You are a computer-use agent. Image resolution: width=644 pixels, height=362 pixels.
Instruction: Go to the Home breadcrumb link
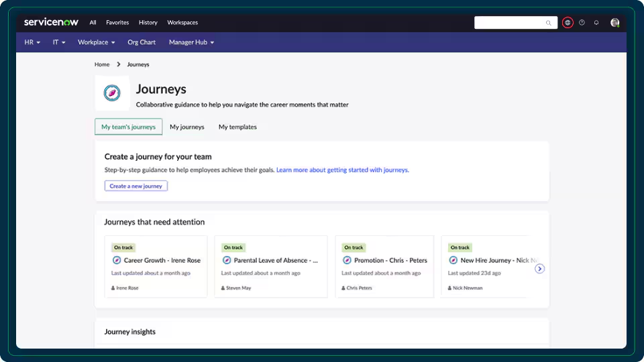click(x=102, y=64)
